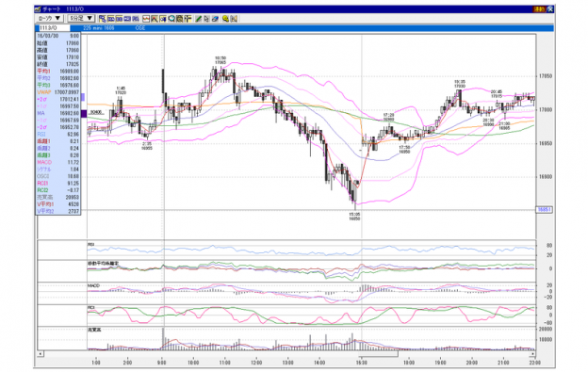Click the right arrow of horizontal scrollbar
Viewport: 588px width, 372px height.
[x=532, y=354]
